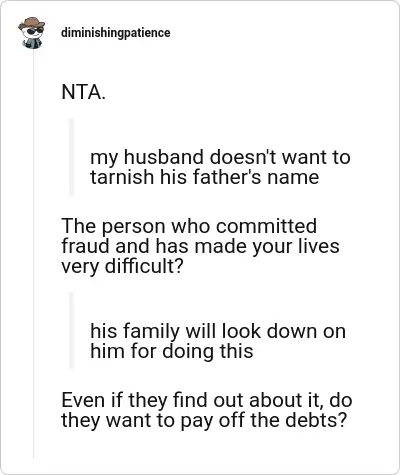This screenshot has height=475, width=400.
Task: Click the word 'committed' in the reply
Action: coord(266,226)
